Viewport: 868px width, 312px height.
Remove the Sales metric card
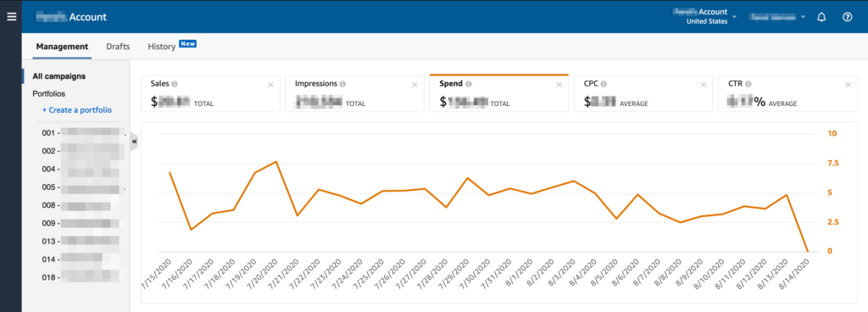tap(270, 85)
